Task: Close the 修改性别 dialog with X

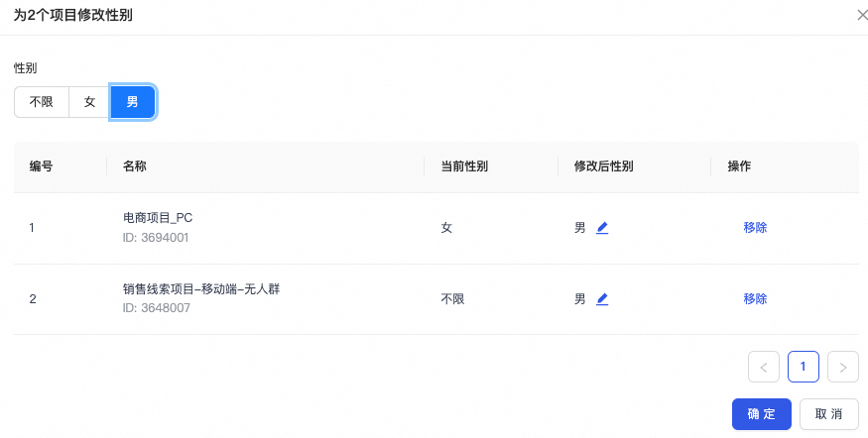Action: click(861, 15)
